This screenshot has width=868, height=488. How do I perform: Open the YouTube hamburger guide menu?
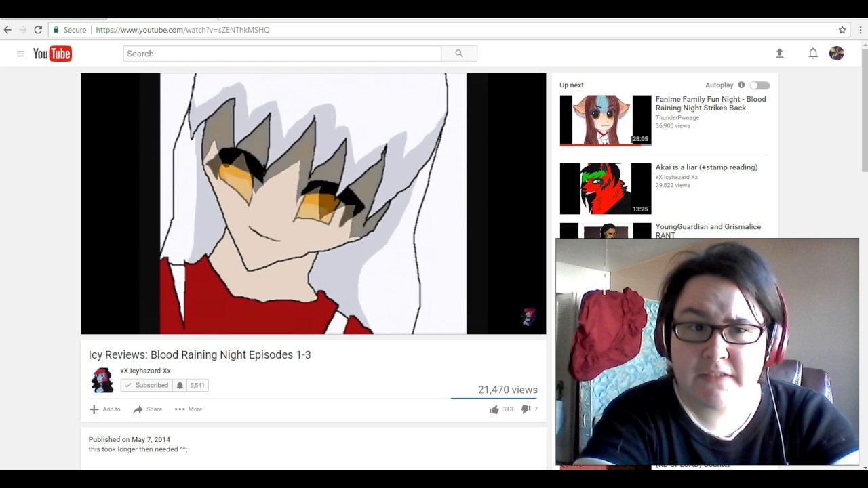pyautogui.click(x=20, y=54)
